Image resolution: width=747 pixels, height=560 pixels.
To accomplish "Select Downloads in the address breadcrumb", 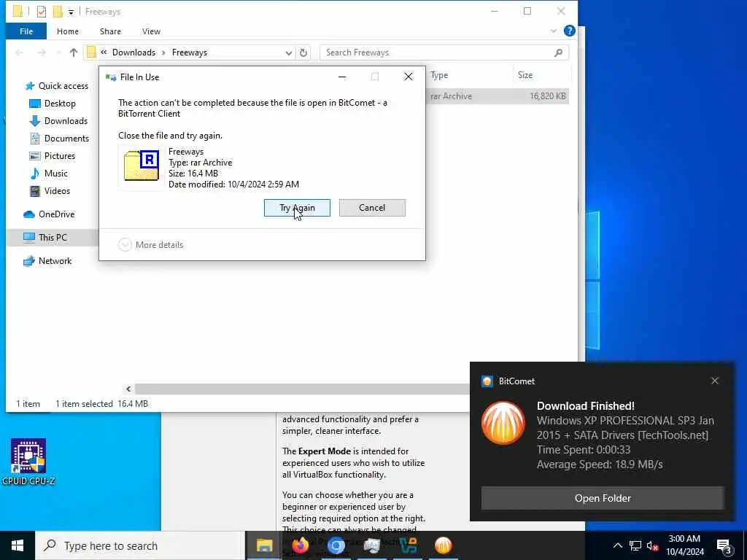I will tap(134, 52).
